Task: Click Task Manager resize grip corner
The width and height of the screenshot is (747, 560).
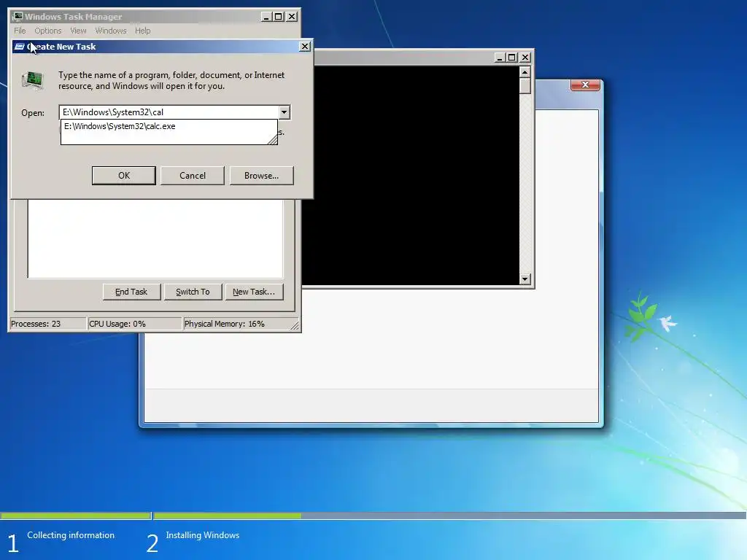Action: pos(295,325)
